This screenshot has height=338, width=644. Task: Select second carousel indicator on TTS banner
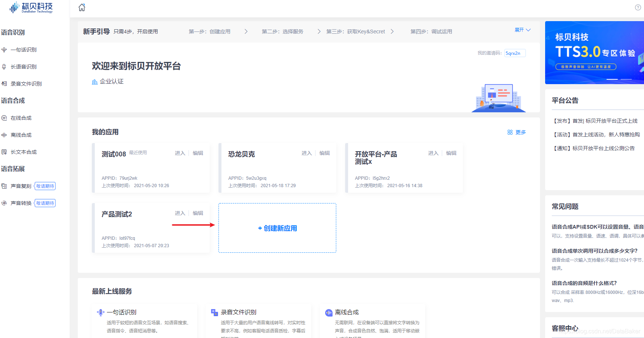pos(626,79)
